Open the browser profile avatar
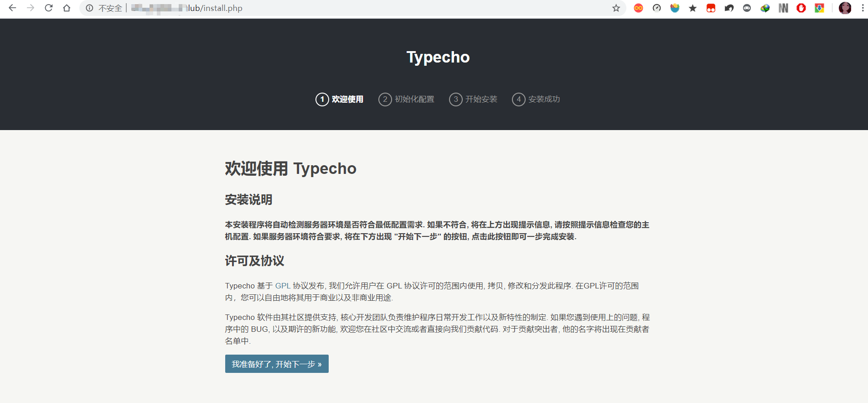The height and width of the screenshot is (403, 868). 845,8
